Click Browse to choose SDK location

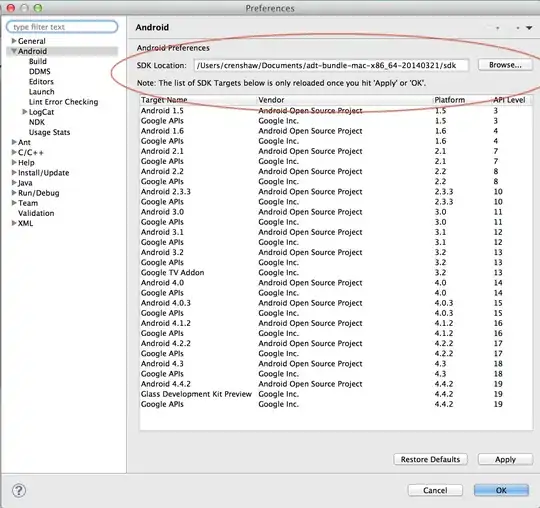tap(505, 65)
